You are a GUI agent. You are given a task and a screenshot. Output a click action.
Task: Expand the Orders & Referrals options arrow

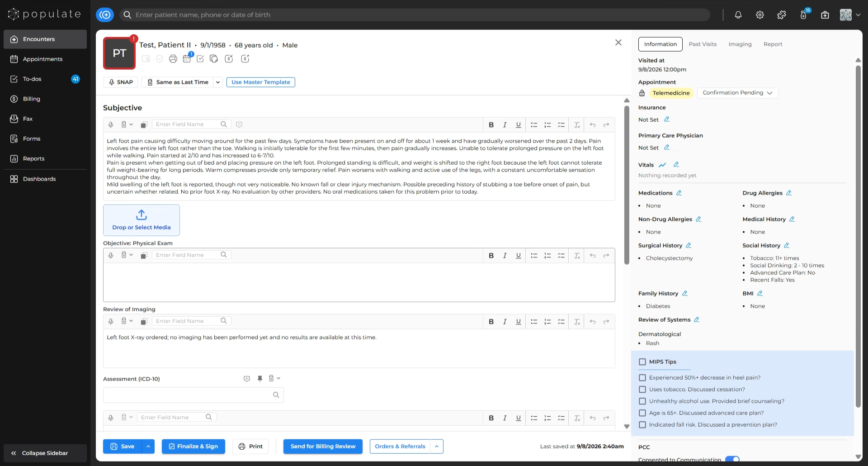coord(437,447)
